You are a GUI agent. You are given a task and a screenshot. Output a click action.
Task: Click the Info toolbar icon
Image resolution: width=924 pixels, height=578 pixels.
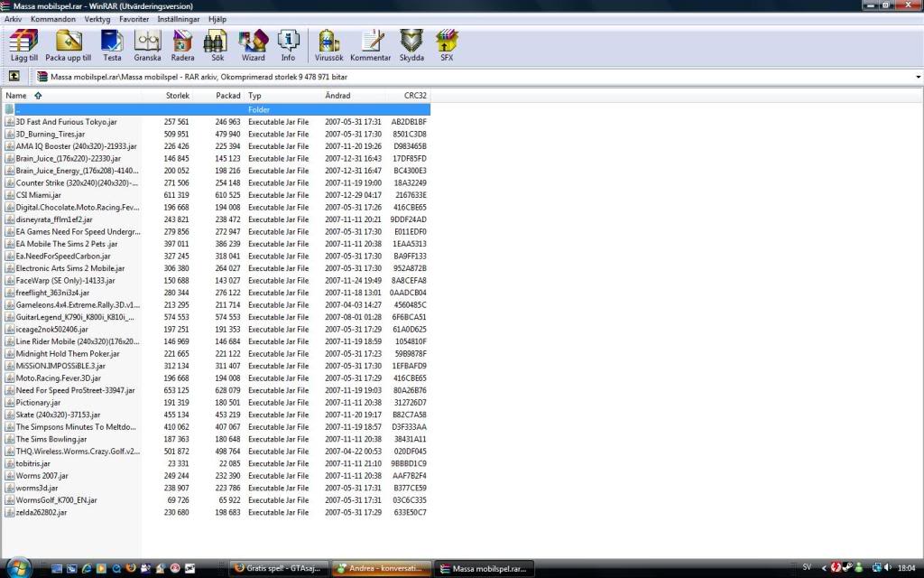[x=288, y=45]
